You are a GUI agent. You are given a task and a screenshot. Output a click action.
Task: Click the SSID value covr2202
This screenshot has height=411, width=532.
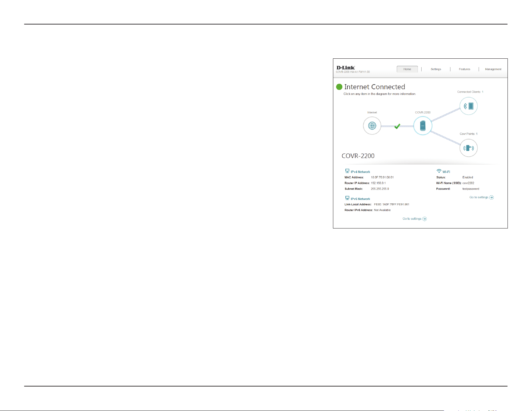(468, 183)
